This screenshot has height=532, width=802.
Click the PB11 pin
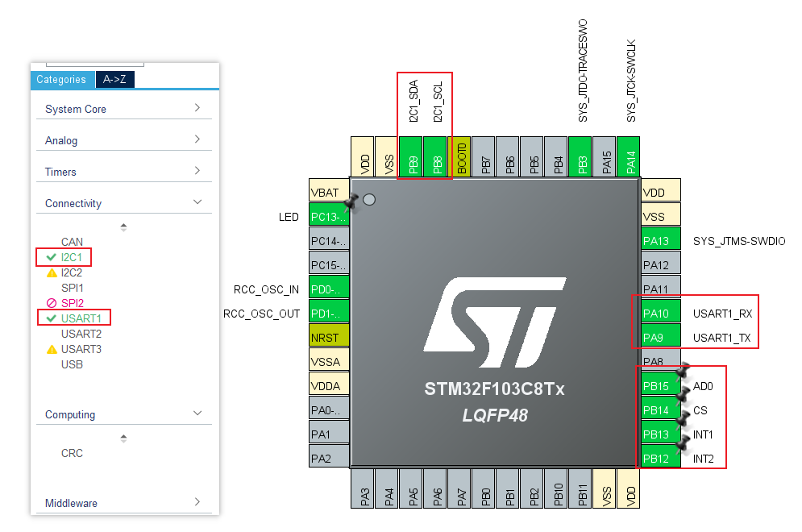580,488
